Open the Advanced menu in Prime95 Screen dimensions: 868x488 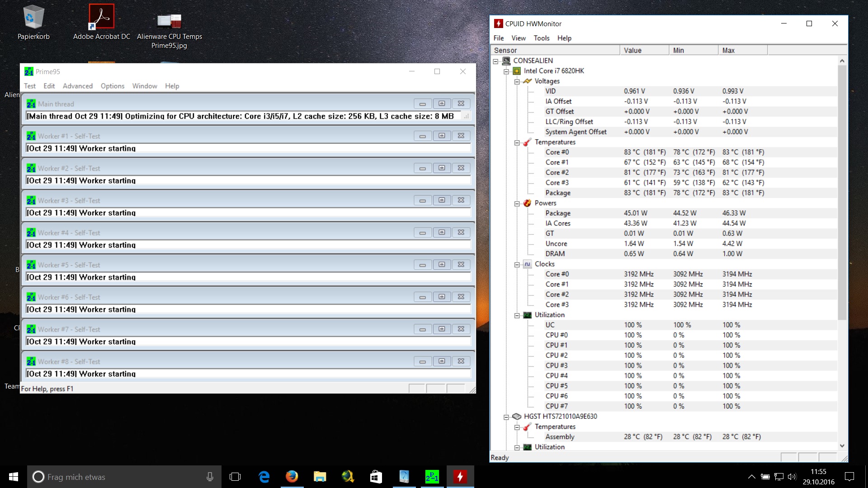click(x=77, y=86)
